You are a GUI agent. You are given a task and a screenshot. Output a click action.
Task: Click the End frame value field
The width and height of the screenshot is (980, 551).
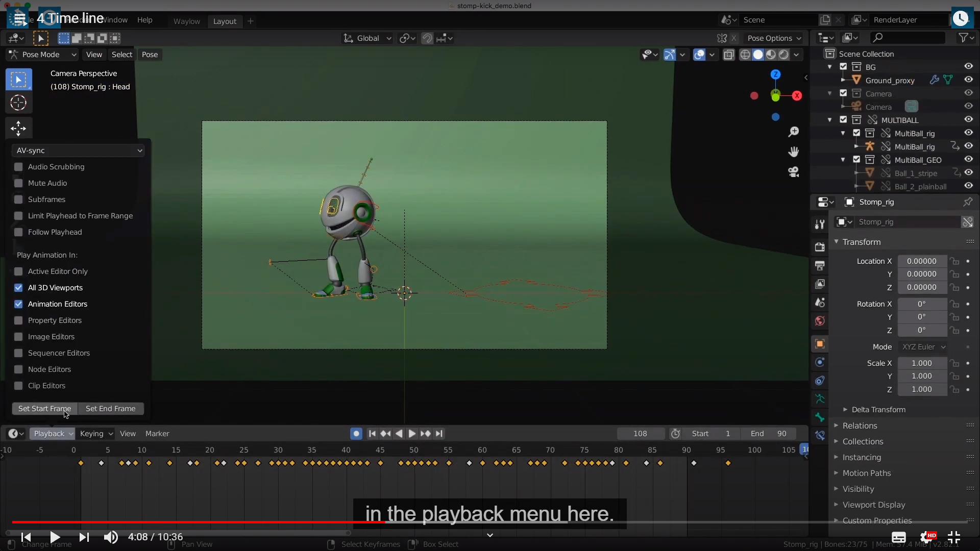click(769, 434)
